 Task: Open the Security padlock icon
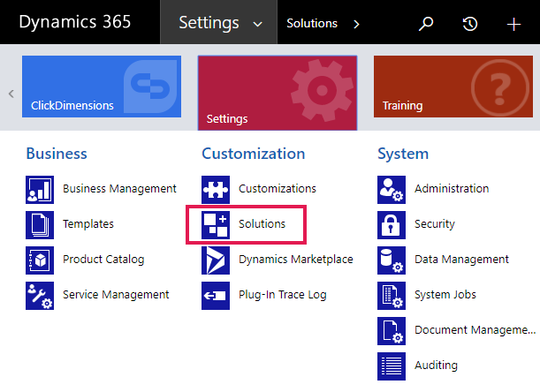[x=392, y=225]
